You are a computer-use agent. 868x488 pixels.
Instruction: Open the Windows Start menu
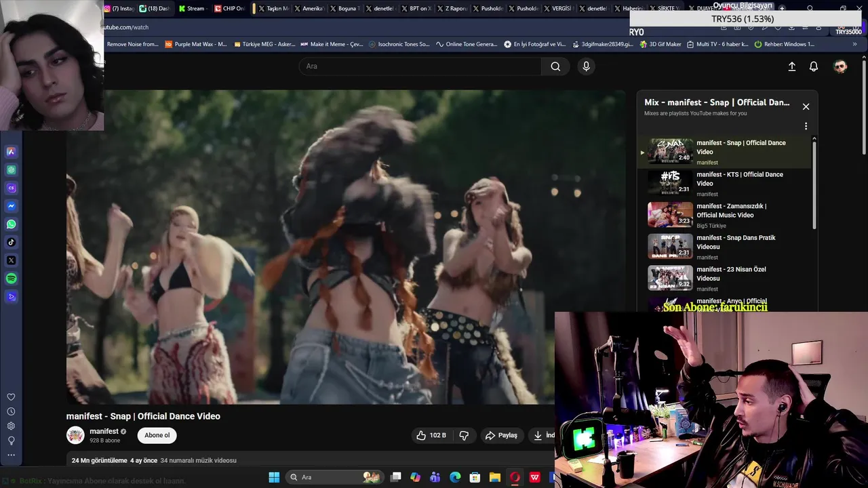[274, 477]
